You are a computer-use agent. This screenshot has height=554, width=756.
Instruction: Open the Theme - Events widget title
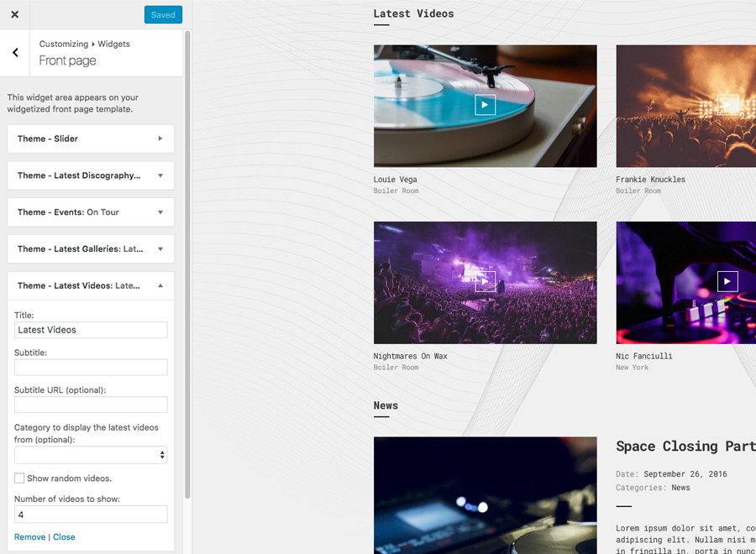pos(68,212)
